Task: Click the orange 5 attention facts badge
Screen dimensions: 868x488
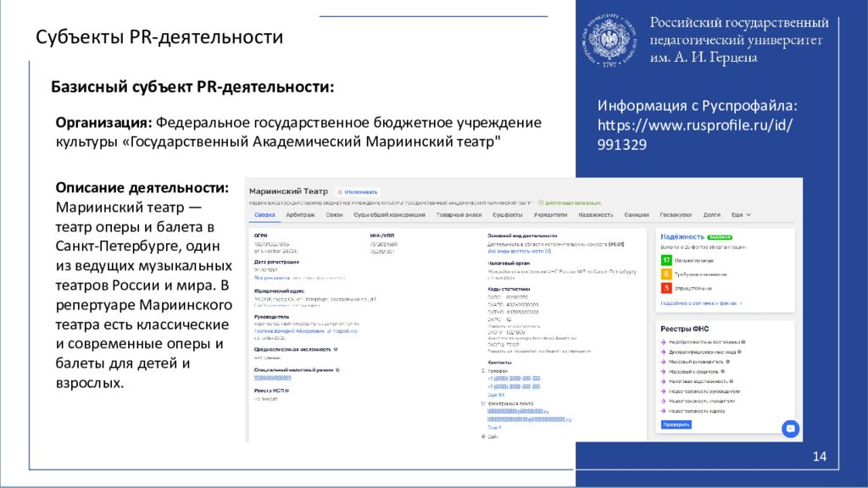Action: [666, 274]
